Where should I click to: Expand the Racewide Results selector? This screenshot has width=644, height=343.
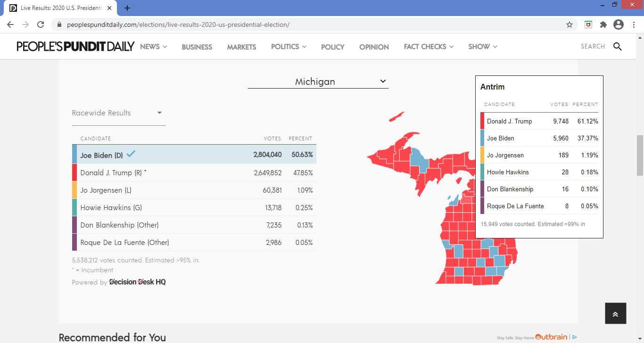118,113
